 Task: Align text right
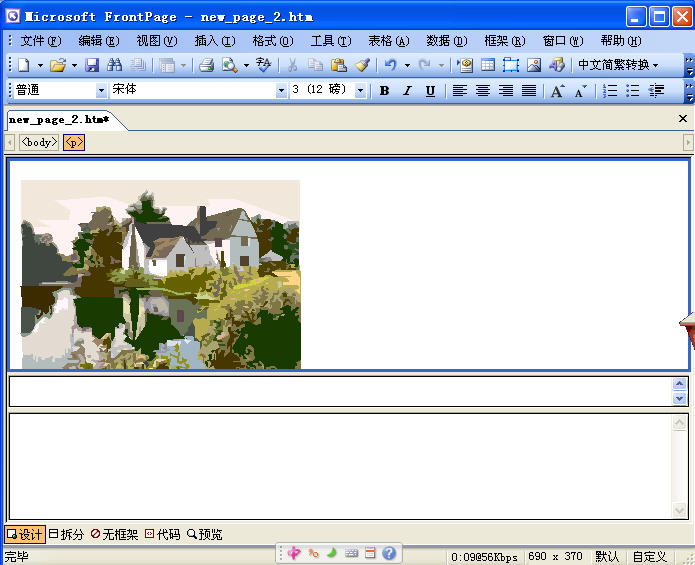[506, 90]
